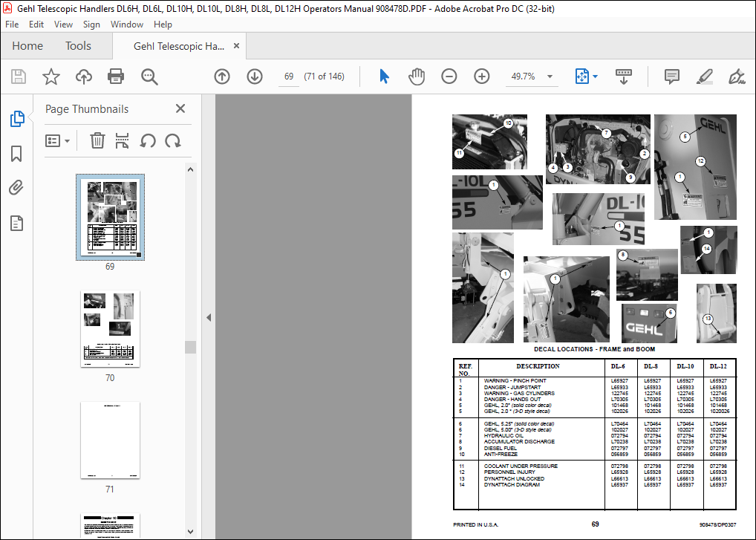Click 'PRINTED IN U.S.A.' footer text
Screen dimensions: 756x540
pos(475,524)
